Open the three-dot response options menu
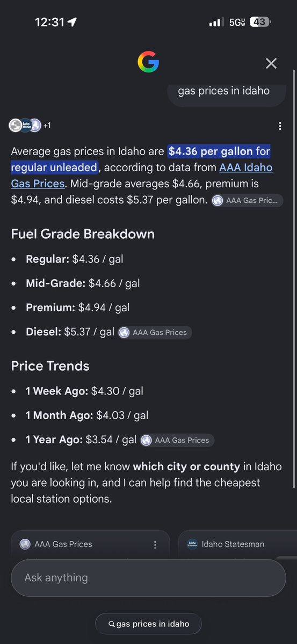 tap(280, 126)
